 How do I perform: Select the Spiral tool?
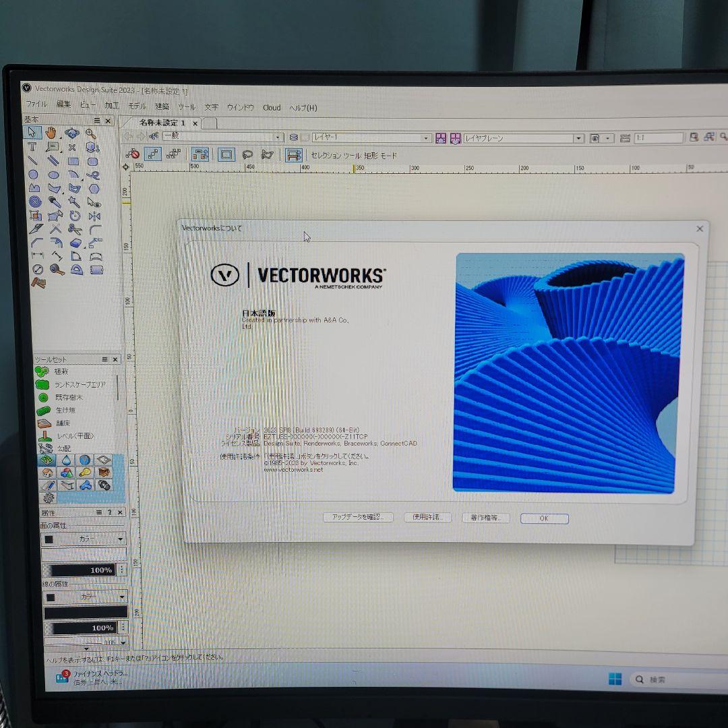point(35,201)
